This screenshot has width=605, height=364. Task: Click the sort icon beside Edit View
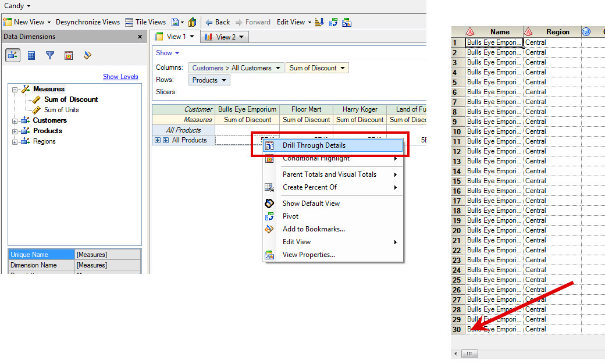coord(319,22)
